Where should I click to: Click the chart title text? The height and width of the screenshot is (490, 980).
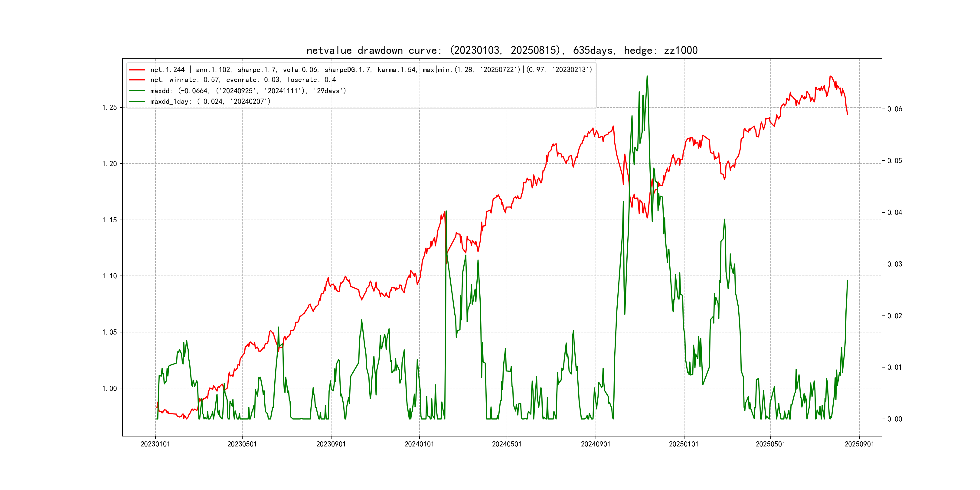click(x=502, y=51)
